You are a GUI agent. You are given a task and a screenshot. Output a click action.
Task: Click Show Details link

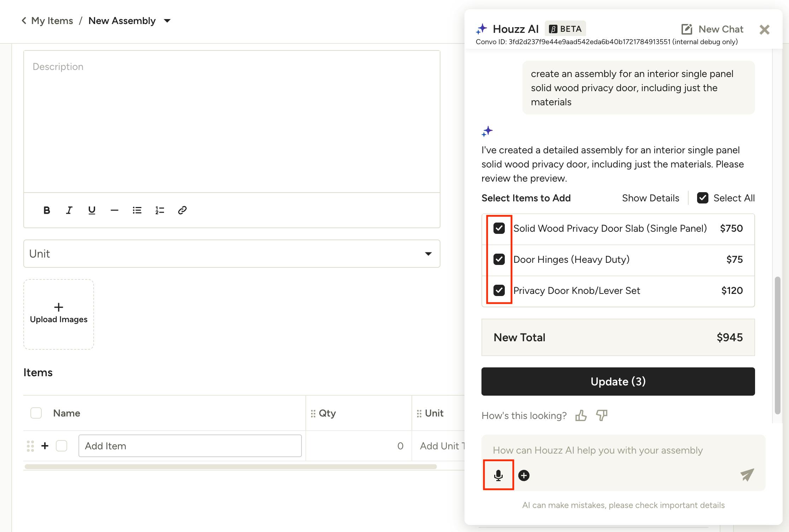click(650, 198)
